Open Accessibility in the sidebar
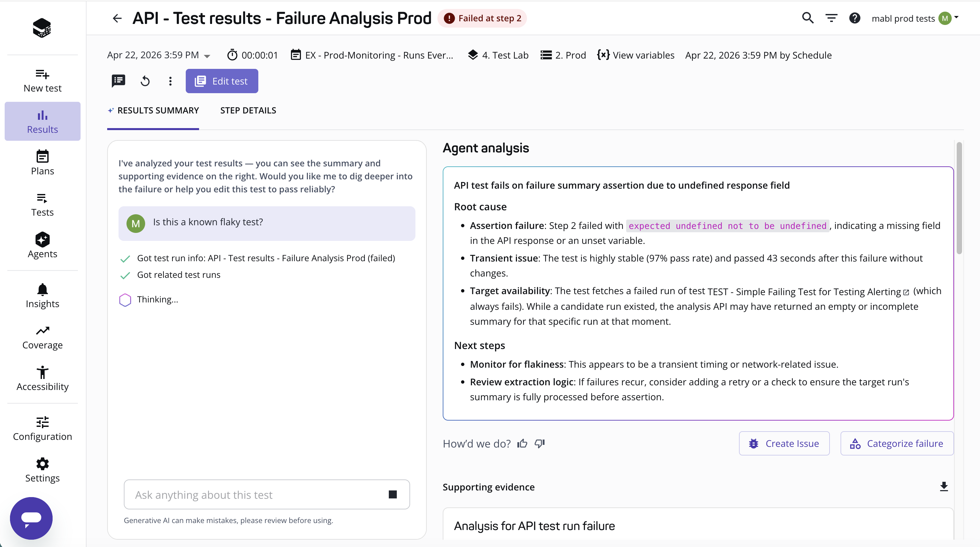 pyautogui.click(x=42, y=379)
